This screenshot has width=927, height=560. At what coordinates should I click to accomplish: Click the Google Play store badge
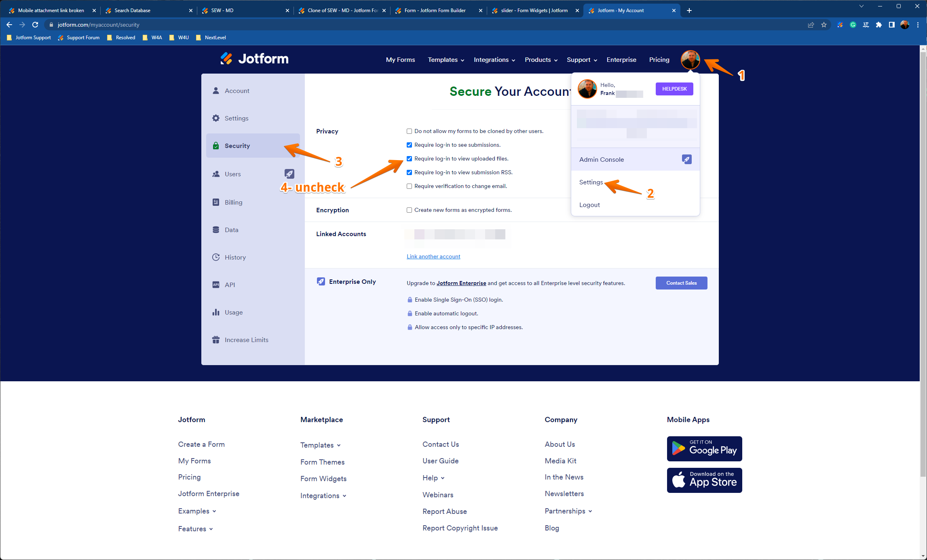pos(704,448)
